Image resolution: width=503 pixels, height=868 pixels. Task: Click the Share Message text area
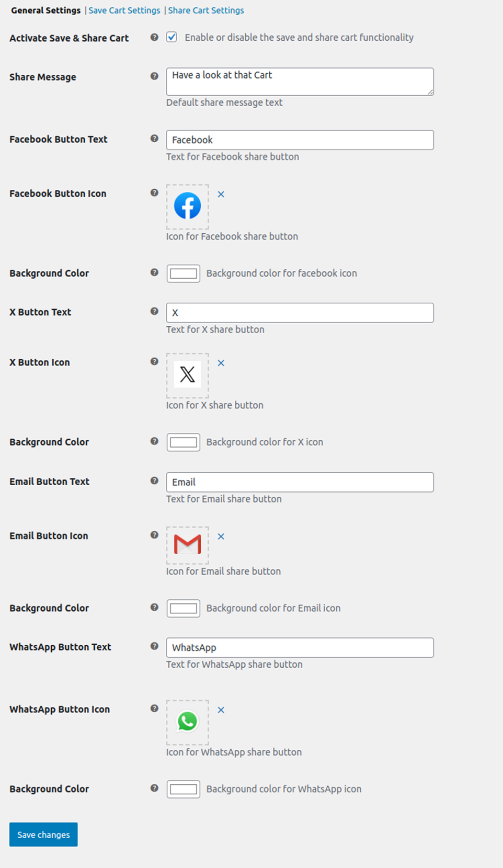point(300,82)
